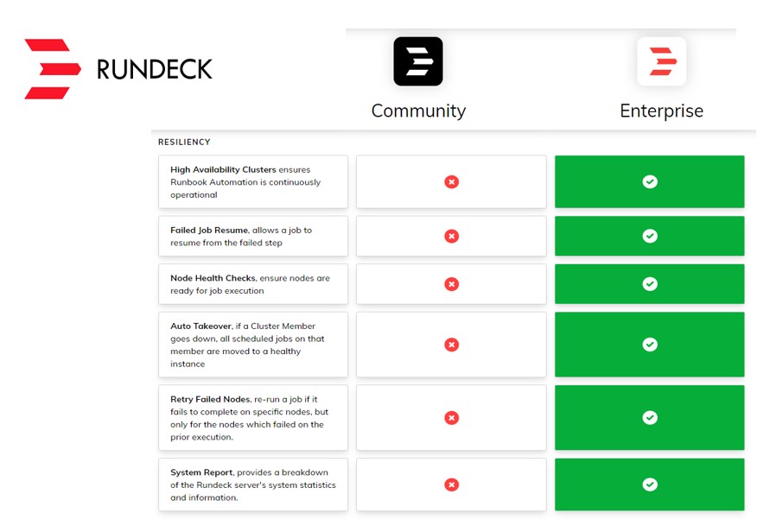The width and height of the screenshot is (776, 532).
Task: Click Enterprise checkmark for Node Health Checks
Action: [650, 284]
